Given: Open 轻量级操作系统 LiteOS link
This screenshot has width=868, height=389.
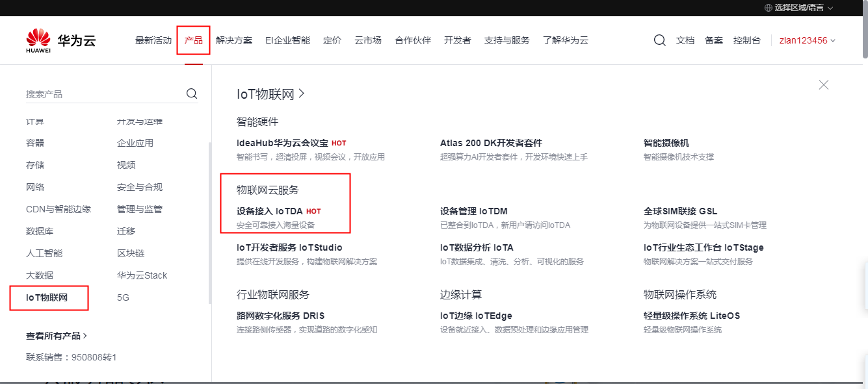Looking at the screenshot, I should 691,316.
